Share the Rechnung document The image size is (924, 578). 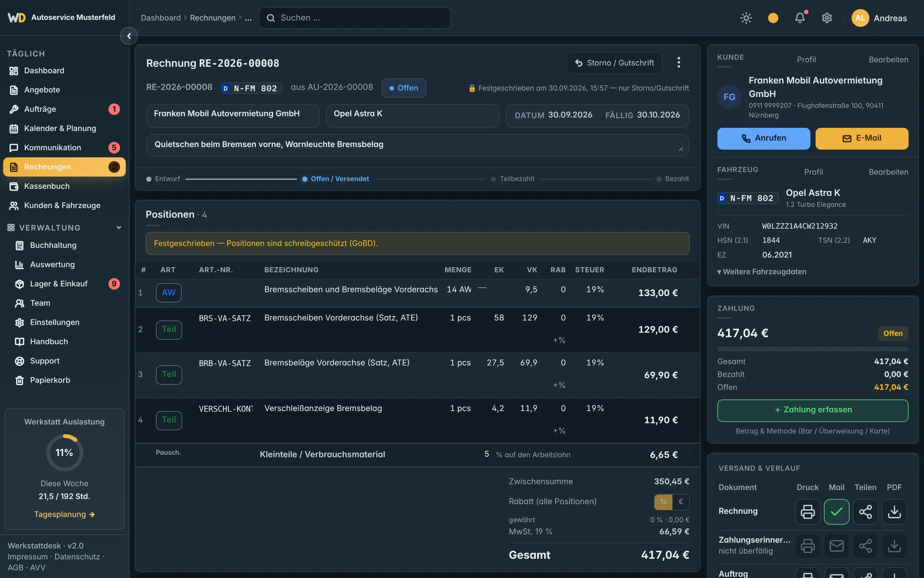865,512
